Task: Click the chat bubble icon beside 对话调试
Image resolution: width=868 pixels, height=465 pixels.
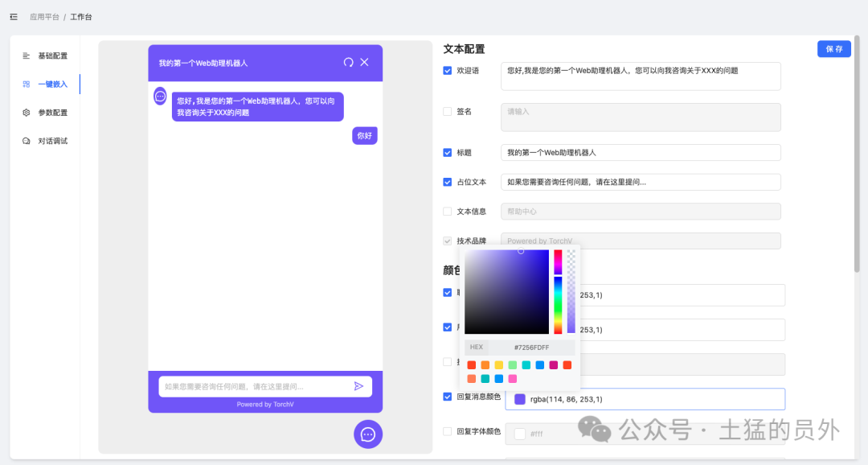Action: coord(26,141)
